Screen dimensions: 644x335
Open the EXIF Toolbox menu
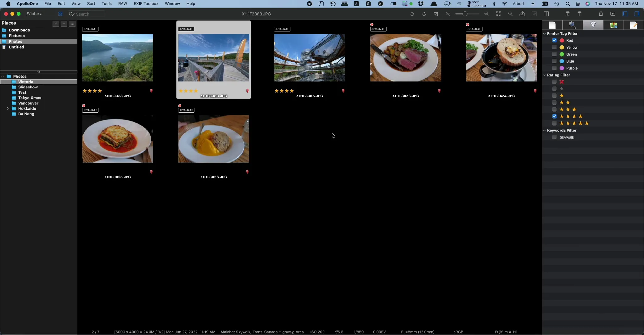tap(146, 3)
